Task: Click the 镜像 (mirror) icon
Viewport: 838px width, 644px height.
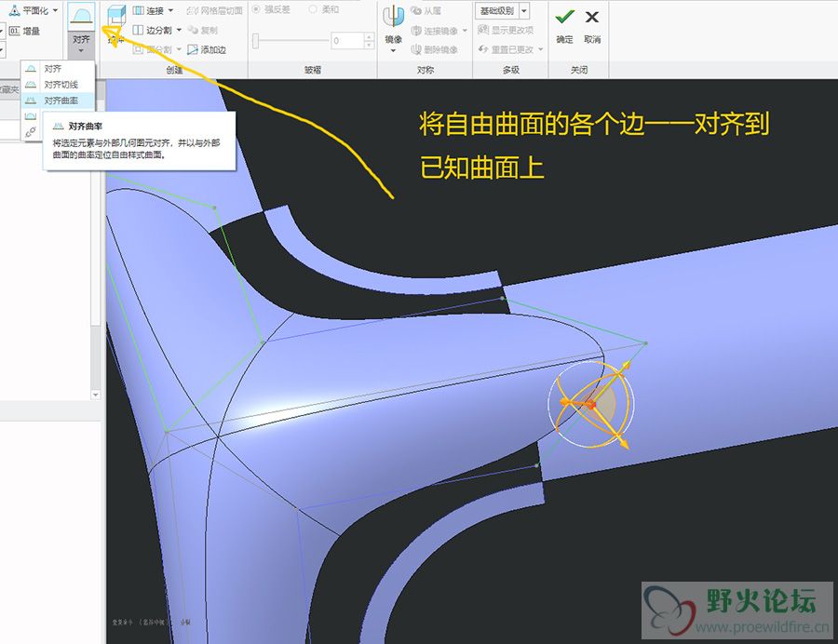Action: [x=393, y=18]
